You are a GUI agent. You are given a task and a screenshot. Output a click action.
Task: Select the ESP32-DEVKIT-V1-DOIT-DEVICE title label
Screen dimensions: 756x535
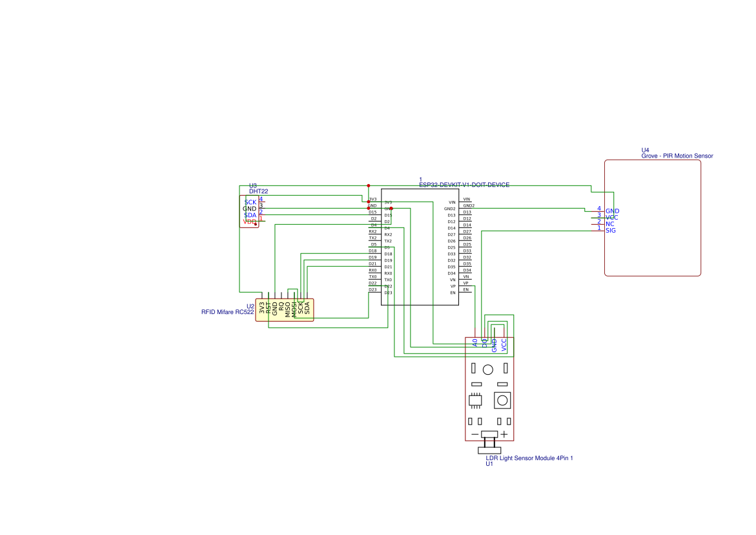coord(464,185)
